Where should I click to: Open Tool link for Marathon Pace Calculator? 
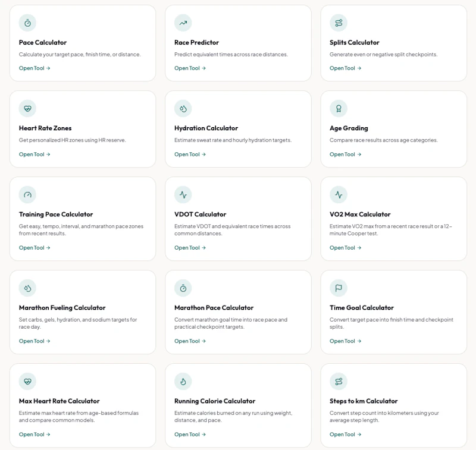pos(190,341)
